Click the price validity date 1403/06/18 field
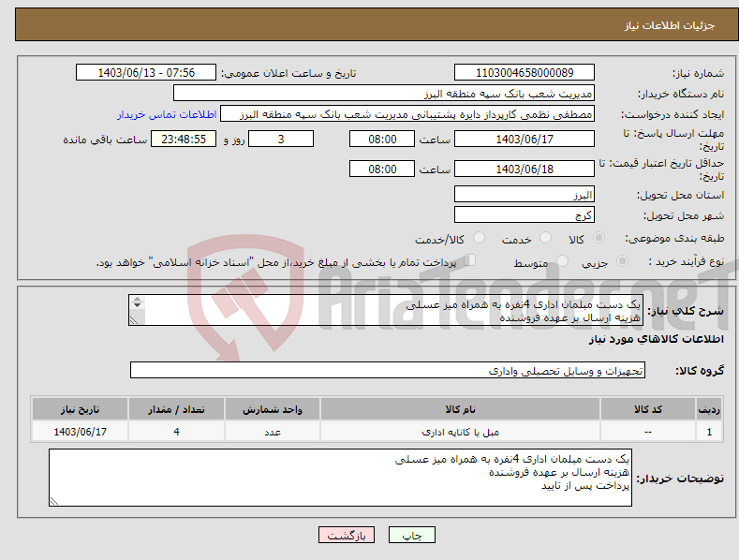Viewport: 739px width, 560px height. coord(525,169)
